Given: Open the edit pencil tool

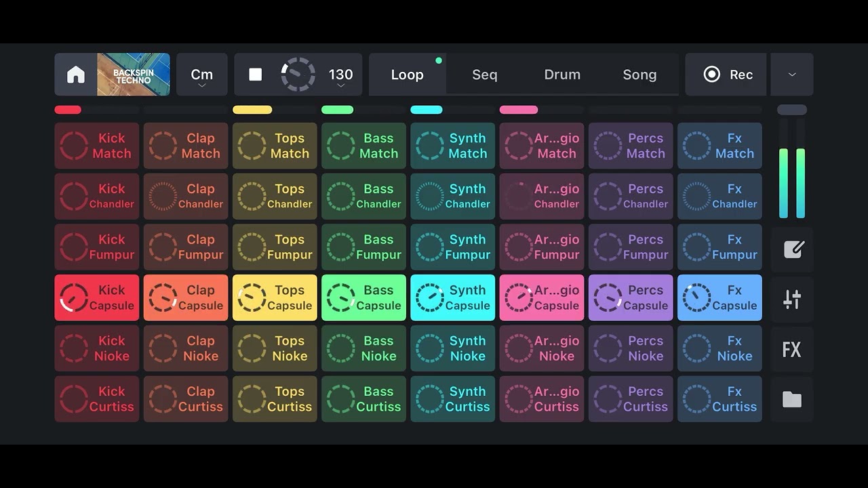Looking at the screenshot, I should 792,249.
